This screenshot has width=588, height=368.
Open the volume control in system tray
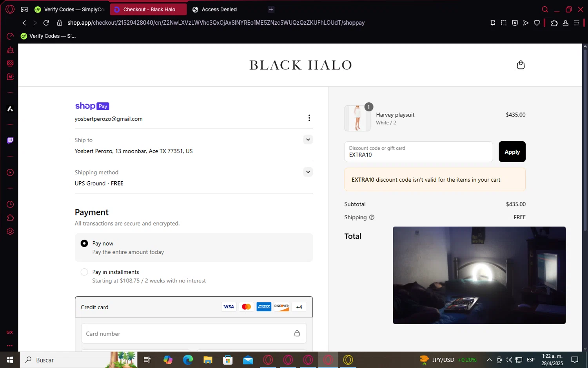(x=509, y=360)
